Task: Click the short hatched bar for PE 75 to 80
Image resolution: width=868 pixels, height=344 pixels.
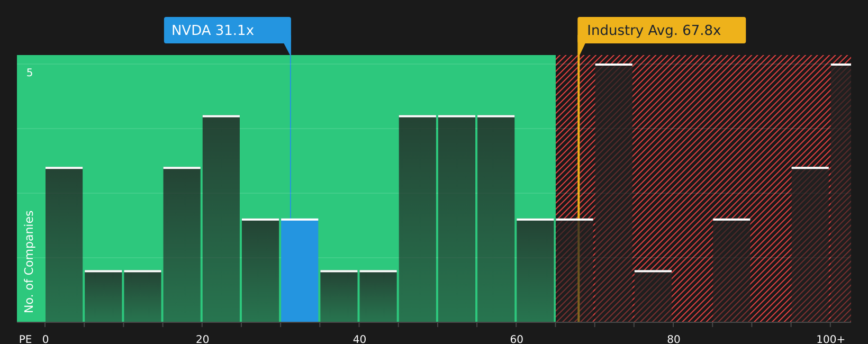Action: [x=653, y=296]
